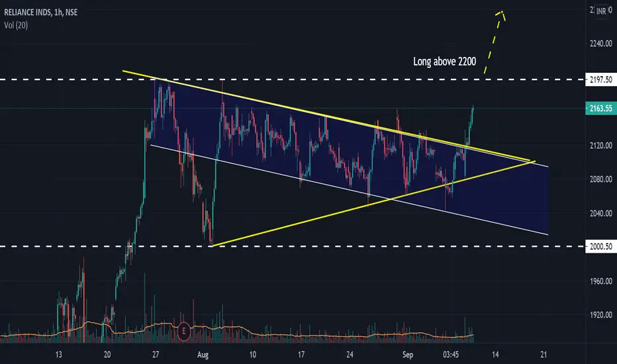Click the 1920.00 price axis label

click(x=601, y=315)
